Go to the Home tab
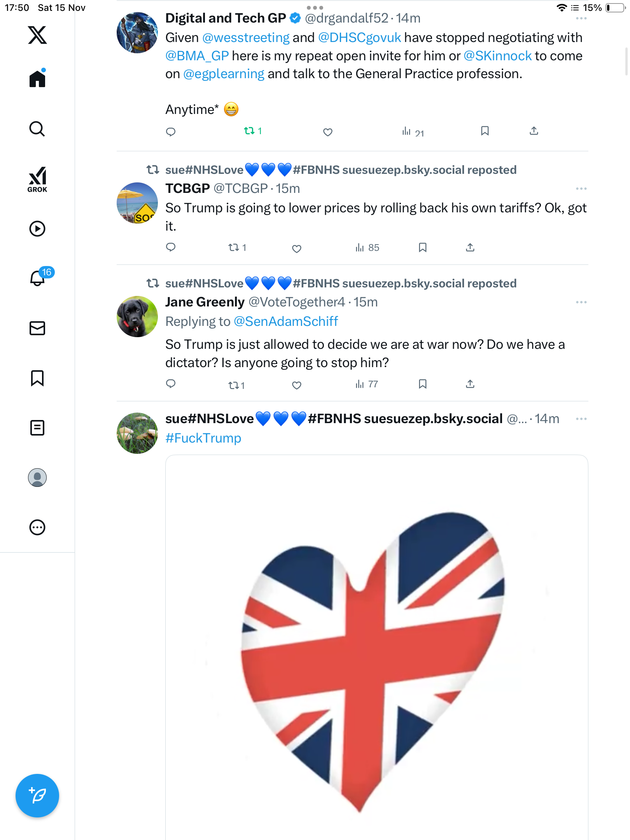Viewport: 630px width, 840px height. (x=37, y=79)
